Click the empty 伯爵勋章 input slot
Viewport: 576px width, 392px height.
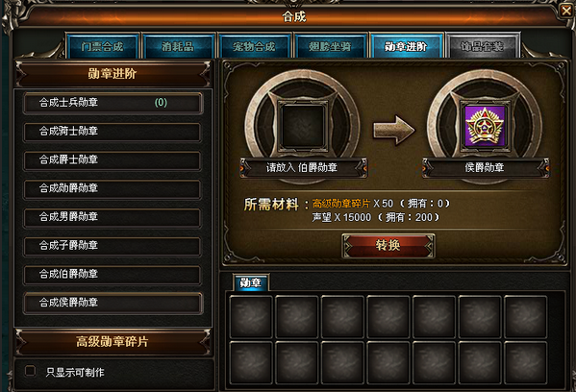[302, 127]
